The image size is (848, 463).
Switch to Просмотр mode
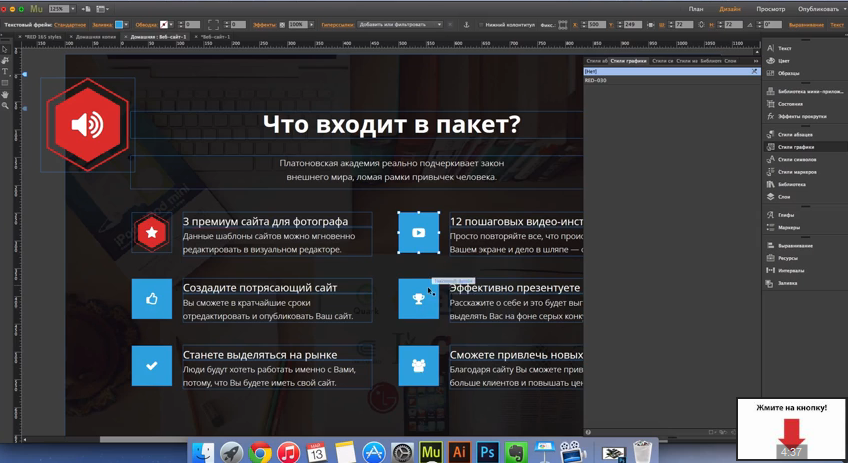tap(771, 9)
